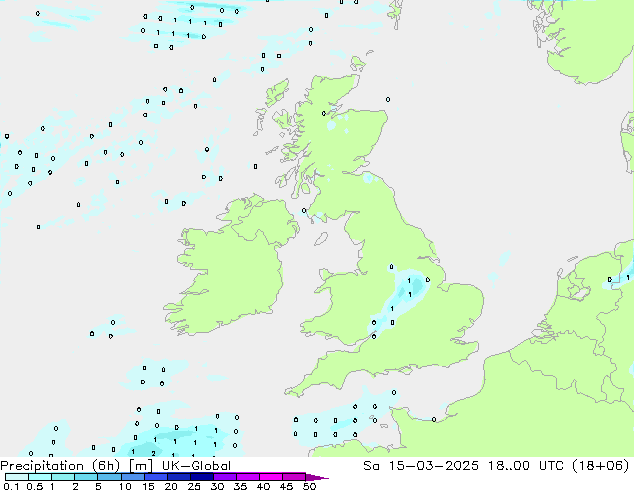This screenshot has width=634, height=490.
Task: Click the 30–35 violet legend swatch
Action: [224, 477]
